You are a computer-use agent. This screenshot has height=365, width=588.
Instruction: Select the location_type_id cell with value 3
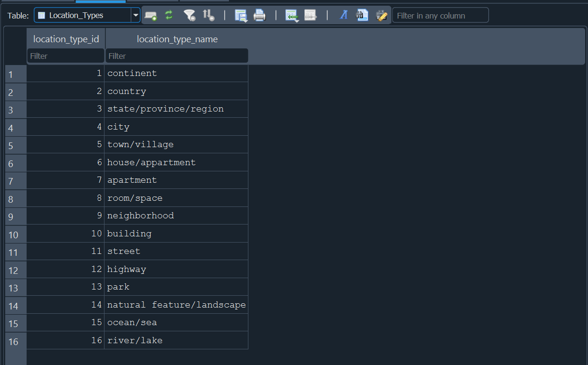pyautogui.click(x=66, y=109)
